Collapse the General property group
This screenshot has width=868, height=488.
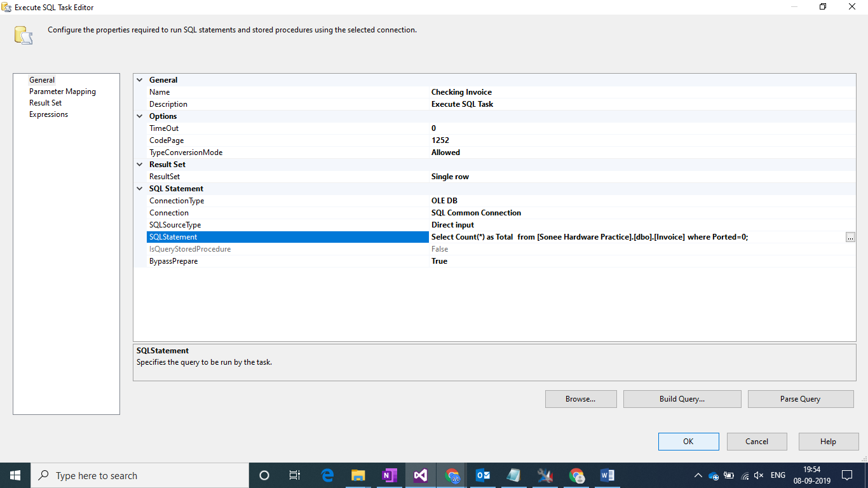140,80
